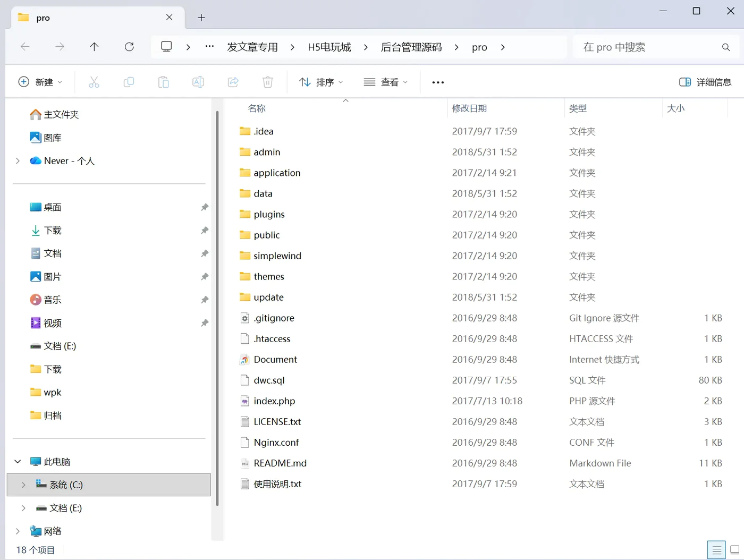This screenshot has height=560, width=744.
Task: Click the Paste clipboard icon
Action: click(163, 82)
